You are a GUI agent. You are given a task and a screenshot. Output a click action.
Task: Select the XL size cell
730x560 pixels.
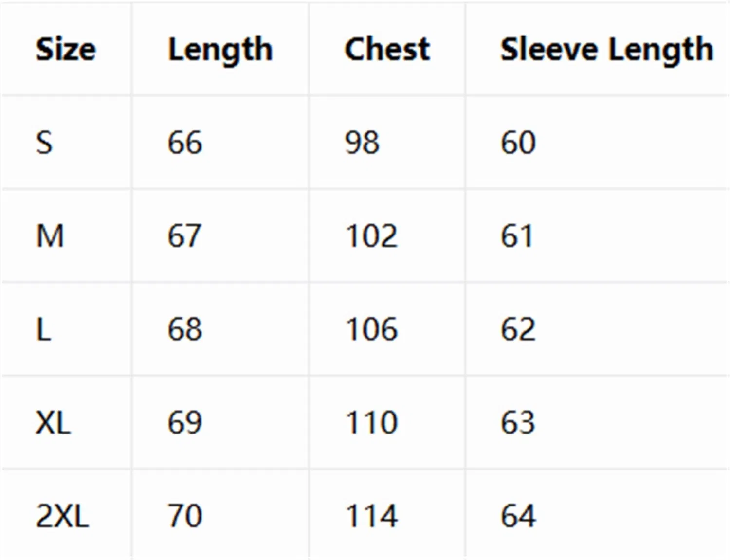tap(53, 422)
